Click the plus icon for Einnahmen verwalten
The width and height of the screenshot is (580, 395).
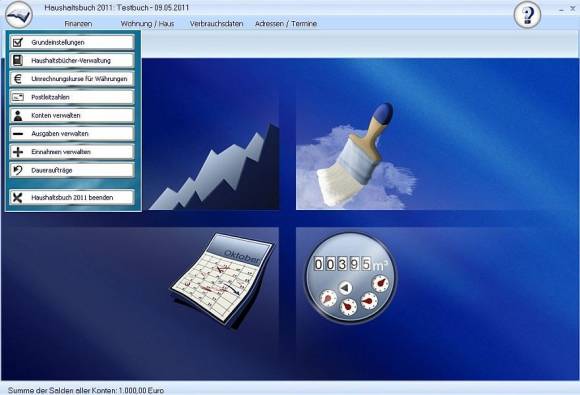tap(18, 152)
